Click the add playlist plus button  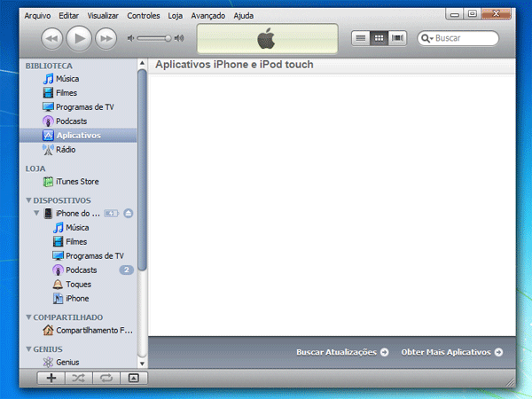click(51, 378)
